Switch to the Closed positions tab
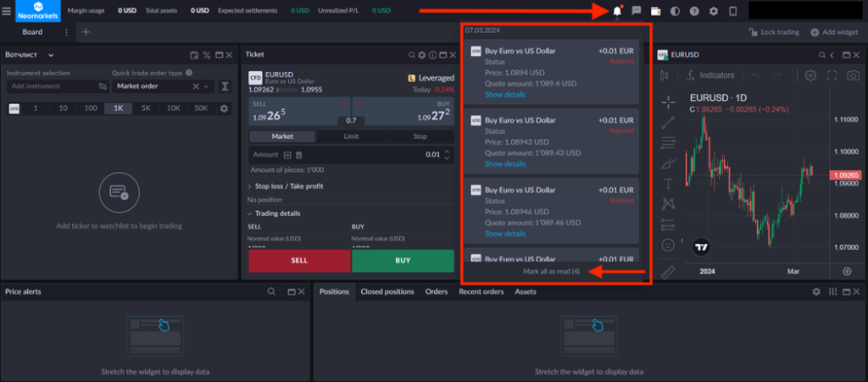Screen dimensions: 868x382 click(387, 291)
